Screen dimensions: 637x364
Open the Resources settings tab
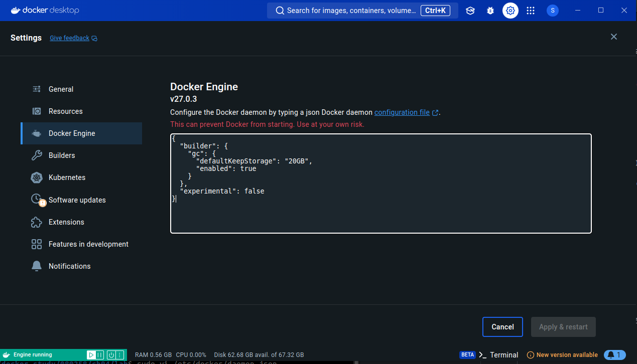pos(81,111)
